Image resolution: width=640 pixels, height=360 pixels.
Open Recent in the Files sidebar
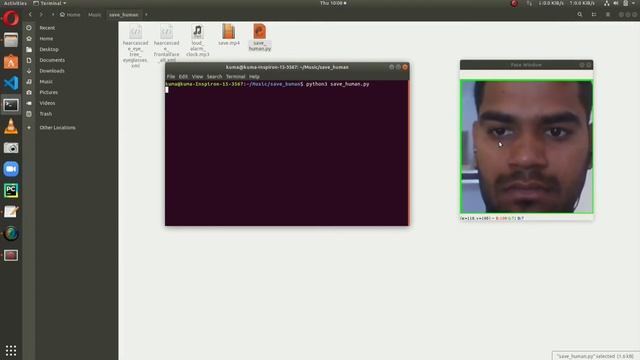(47, 28)
